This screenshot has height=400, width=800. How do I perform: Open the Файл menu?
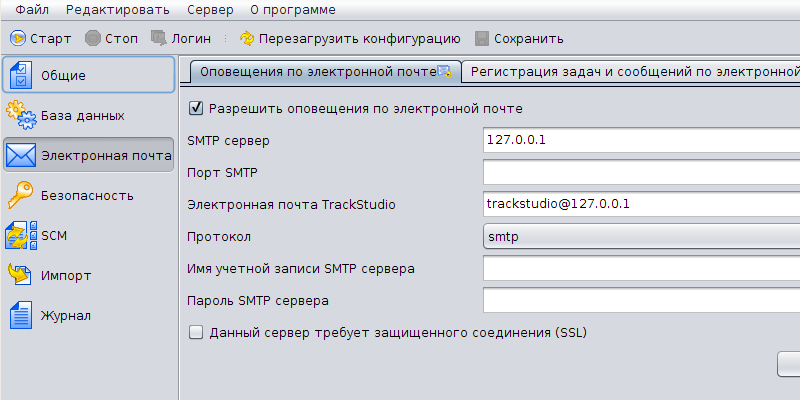pyautogui.click(x=32, y=10)
